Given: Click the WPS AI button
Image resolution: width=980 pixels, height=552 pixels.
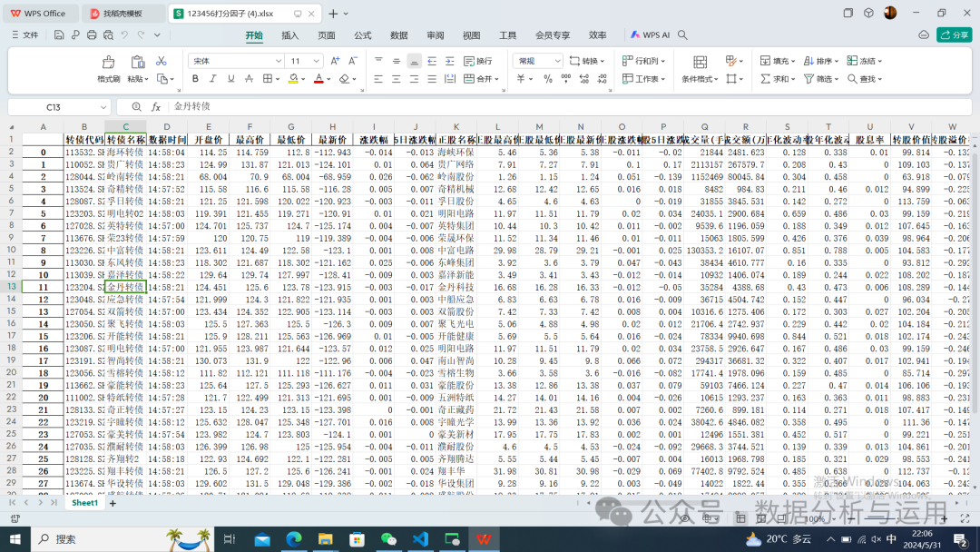Looking at the screenshot, I should (650, 35).
